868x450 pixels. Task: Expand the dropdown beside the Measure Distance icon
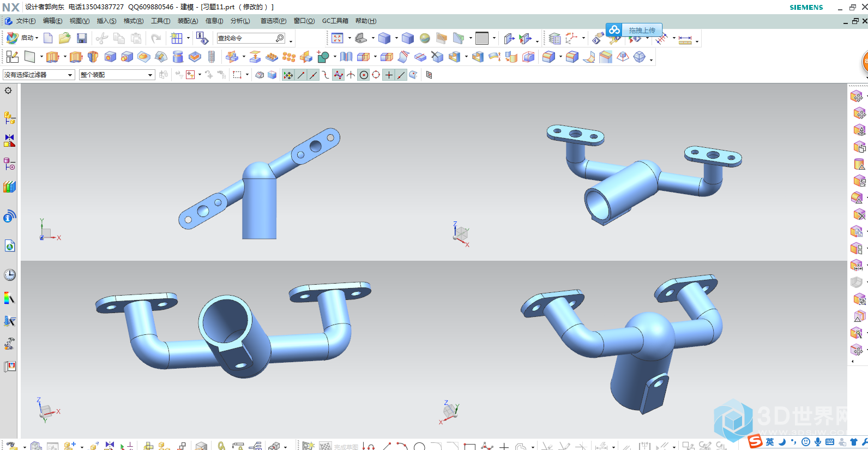tap(697, 40)
